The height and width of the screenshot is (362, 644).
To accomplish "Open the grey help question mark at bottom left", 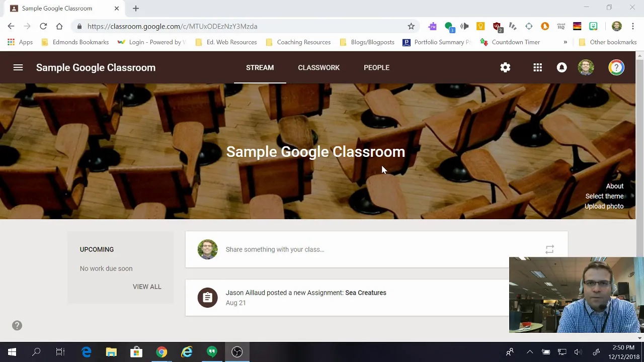I will click(x=17, y=325).
